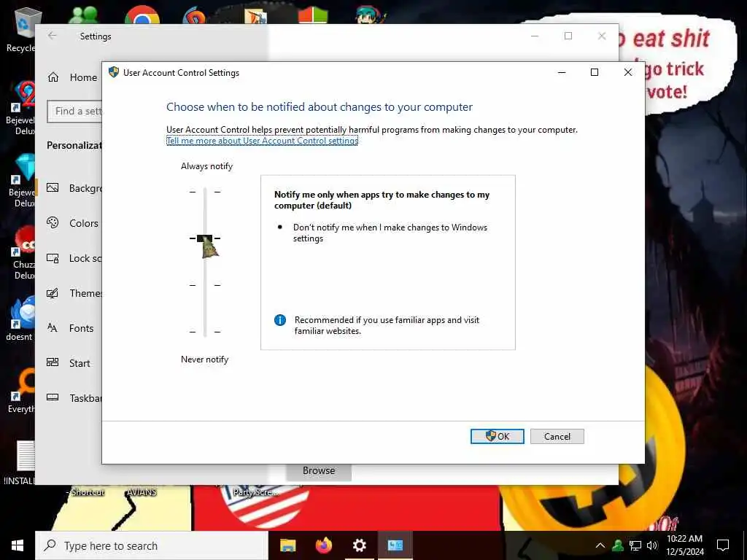Image resolution: width=747 pixels, height=560 pixels.
Task: Click the Find a setting search box
Action: [75, 111]
